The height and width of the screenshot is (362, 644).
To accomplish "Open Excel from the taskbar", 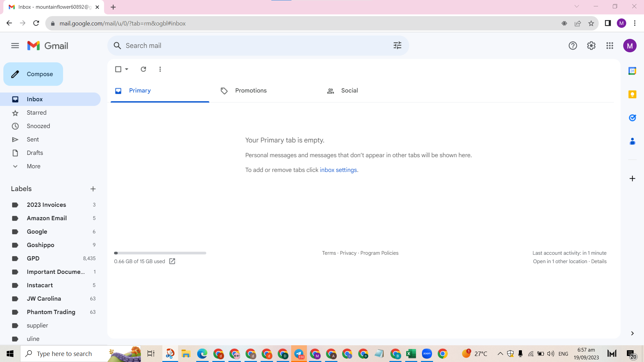I will (411, 354).
